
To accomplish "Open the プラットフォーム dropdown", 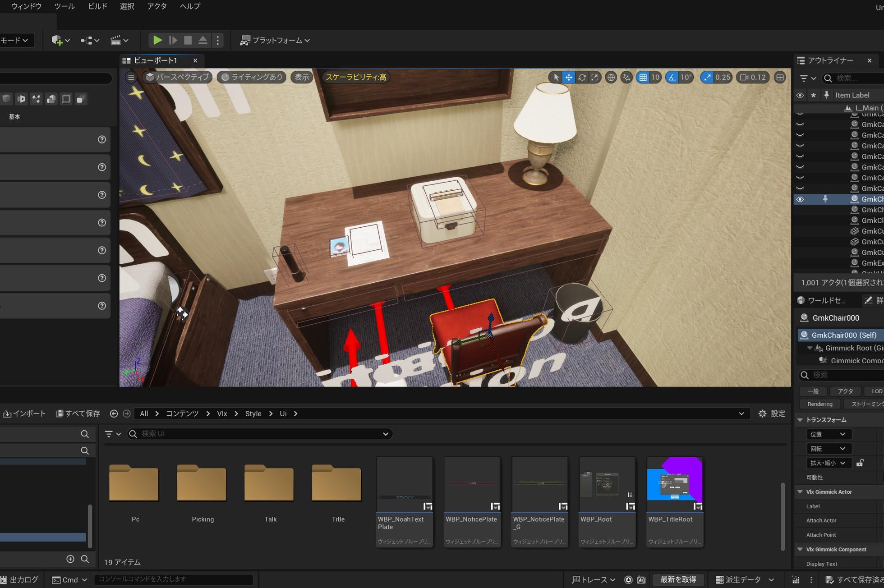I will point(275,41).
